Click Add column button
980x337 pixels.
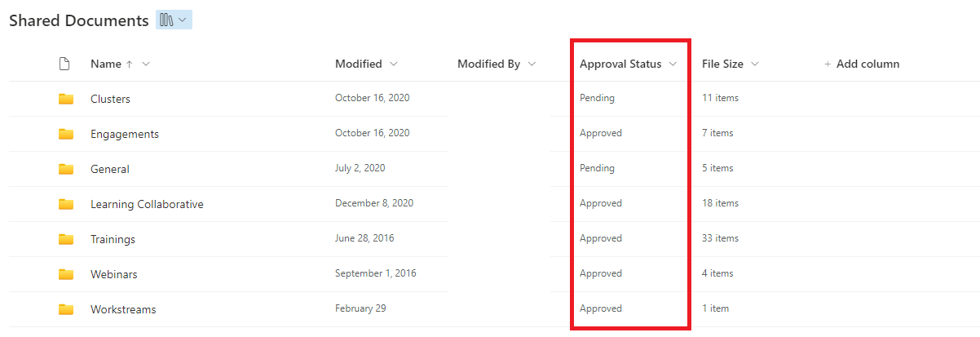[862, 64]
